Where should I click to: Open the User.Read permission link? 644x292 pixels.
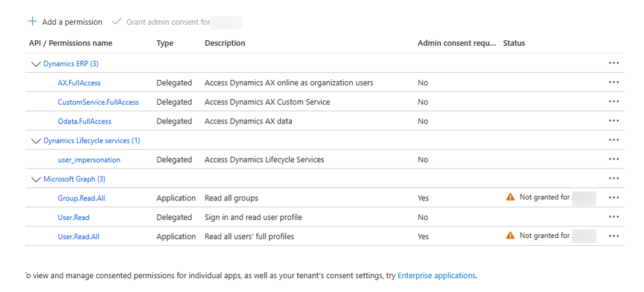(74, 217)
